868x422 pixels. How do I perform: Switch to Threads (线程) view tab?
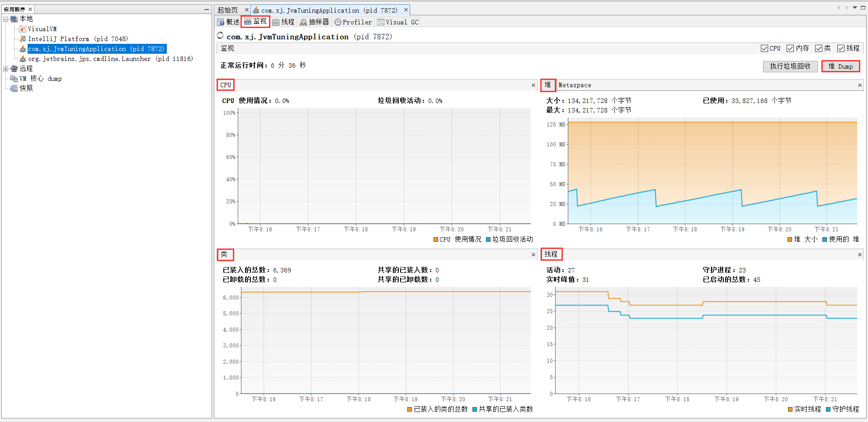point(283,22)
